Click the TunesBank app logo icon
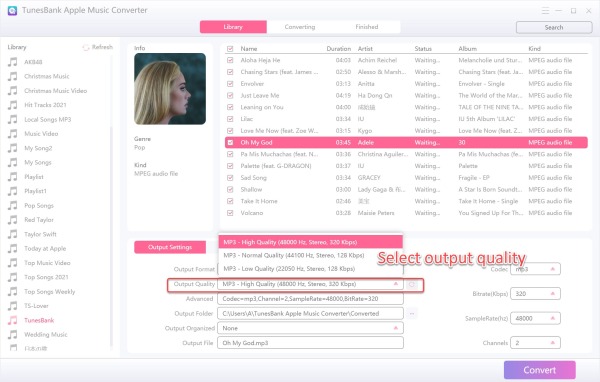 [12, 10]
